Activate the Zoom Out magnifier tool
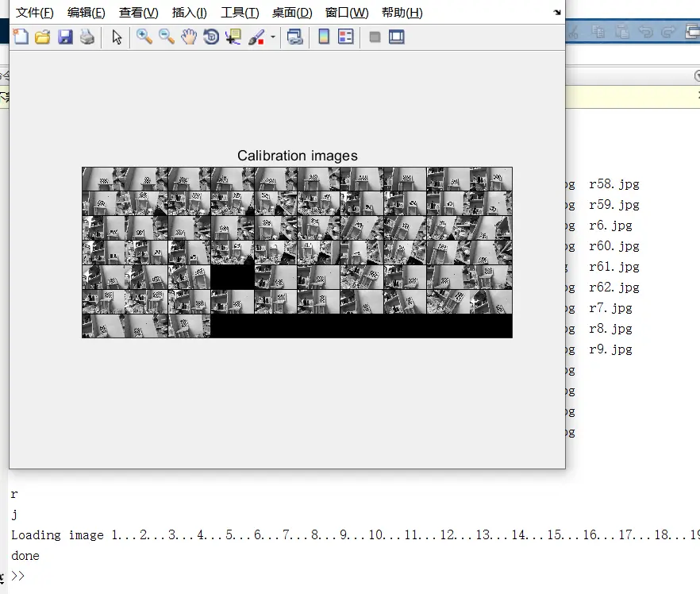Viewport: 700px width, 594px height. [x=167, y=37]
